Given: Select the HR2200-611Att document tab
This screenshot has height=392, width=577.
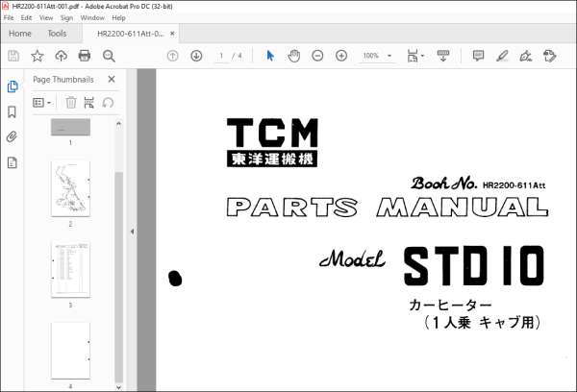Looking at the screenshot, I should [131, 34].
